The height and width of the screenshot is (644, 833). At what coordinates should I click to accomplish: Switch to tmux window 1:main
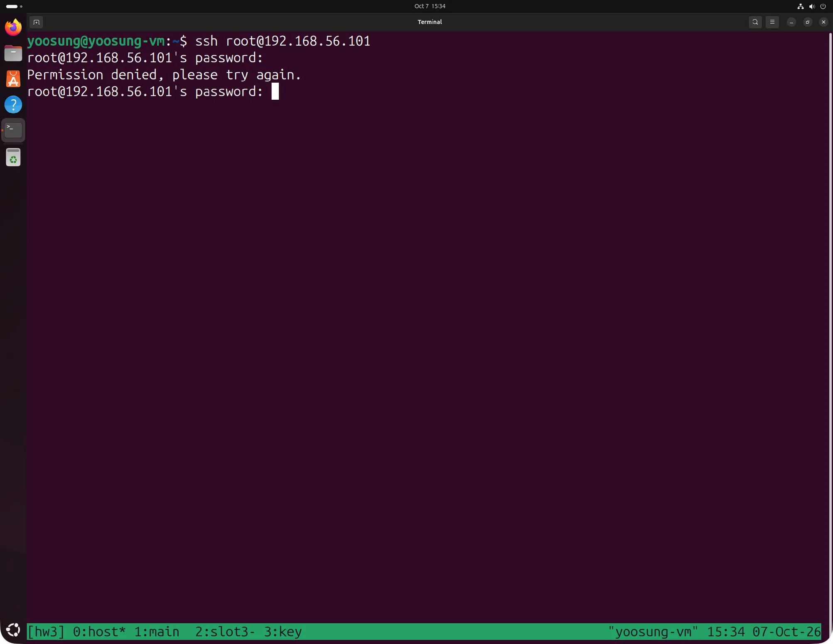157,632
